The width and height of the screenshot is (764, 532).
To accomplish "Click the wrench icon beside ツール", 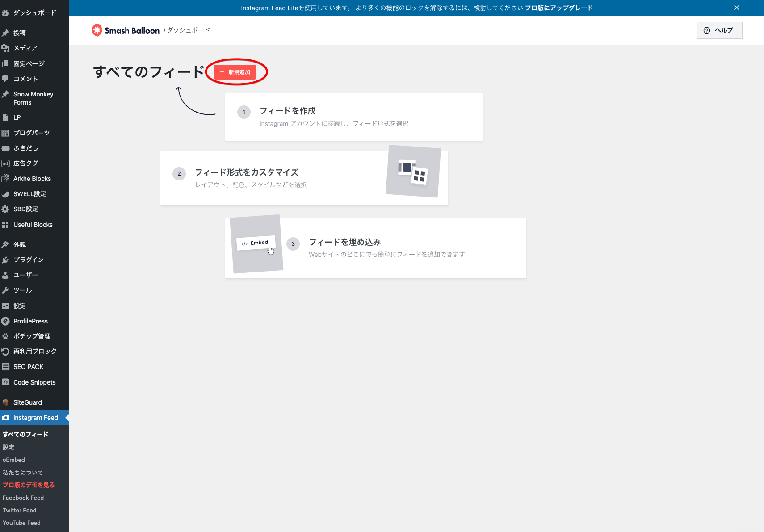I will click(5, 290).
